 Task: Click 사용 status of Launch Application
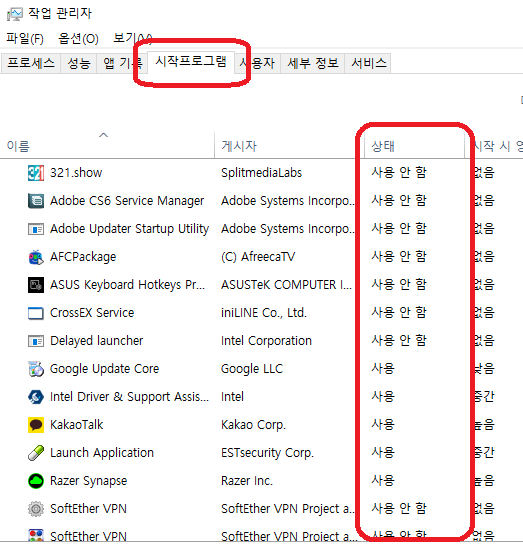pyautogui.click(x=383, y=453)
